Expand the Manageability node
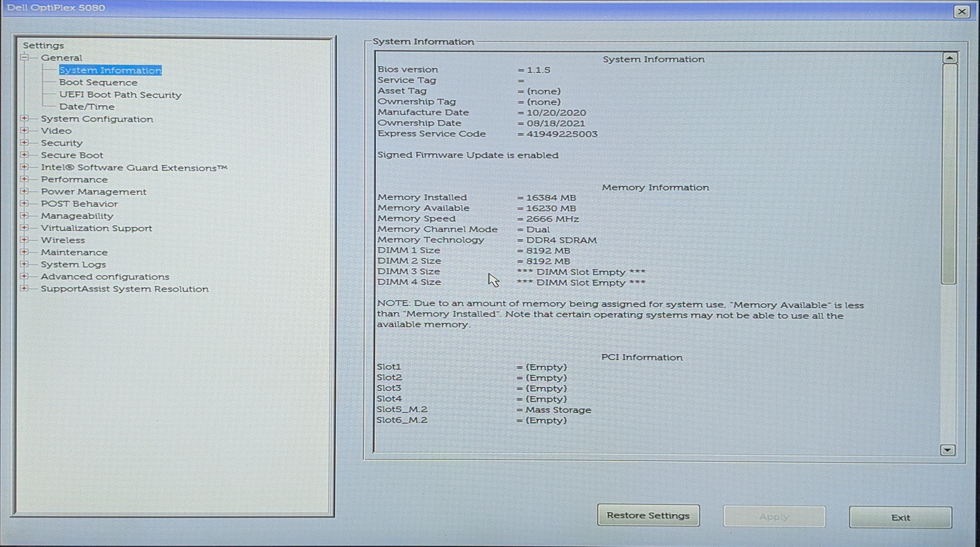This screenshot has width=980, height=547. 24,215
